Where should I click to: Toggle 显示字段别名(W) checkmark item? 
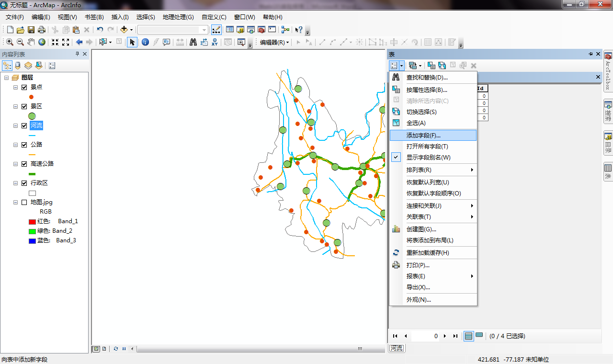point(433,158)
